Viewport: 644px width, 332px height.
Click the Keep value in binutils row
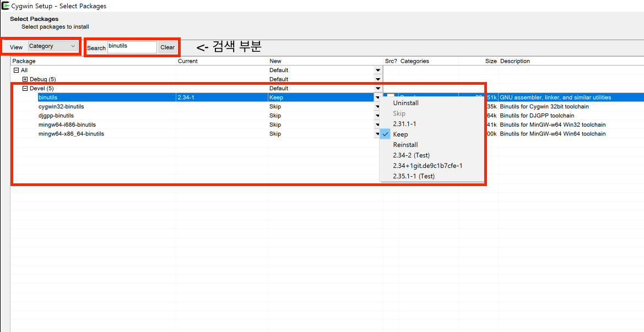point(276,97)
